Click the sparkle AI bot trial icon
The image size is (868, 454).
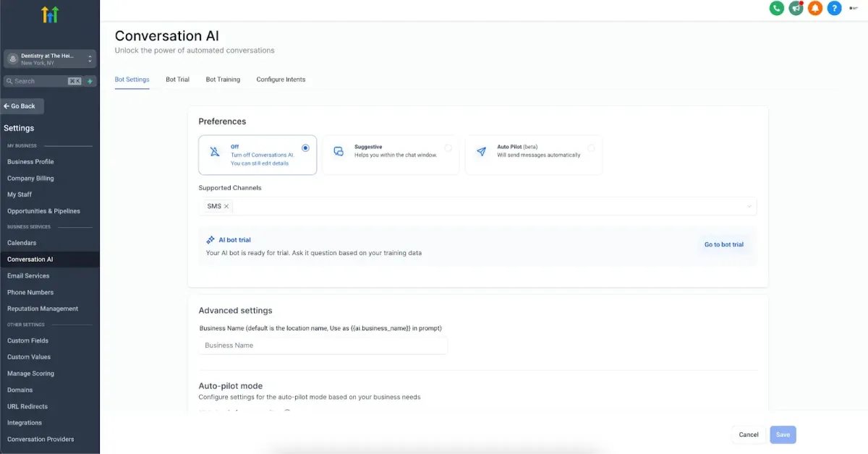210,240
